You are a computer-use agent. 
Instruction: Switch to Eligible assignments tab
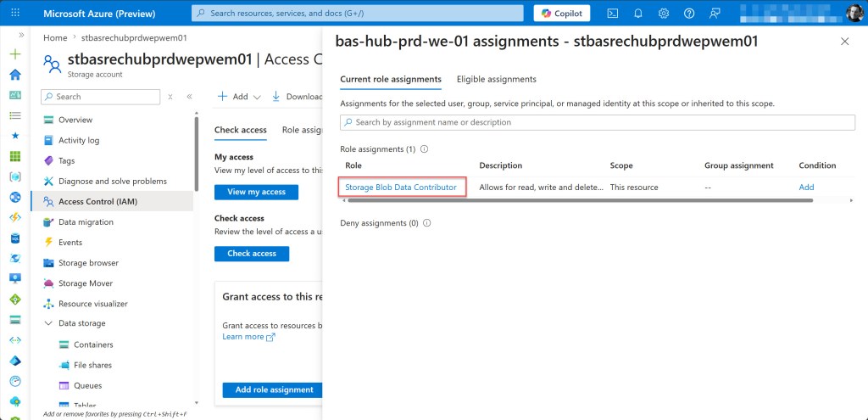[x=496, y=79]
